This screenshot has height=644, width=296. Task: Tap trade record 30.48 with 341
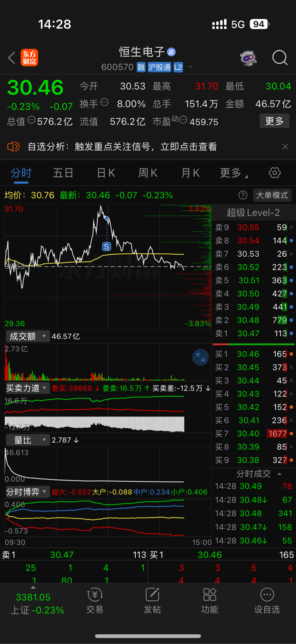point(254,514)
